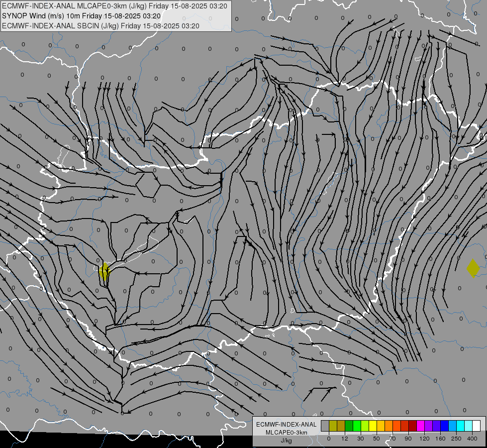Choose the magenta legend swatch
487x448 pixels.
coord(420,426)
